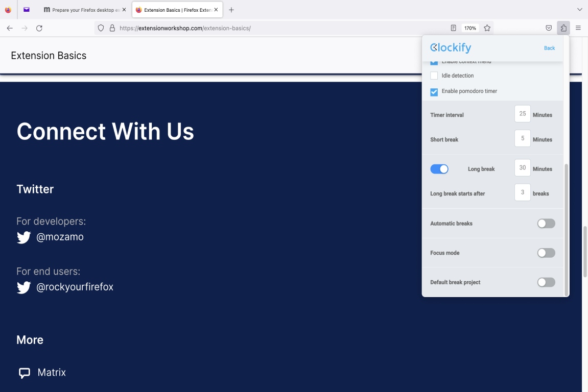This screenshot has width=588, height=392.
Task: Toggle reader view
Action: (x=453, y=28)
